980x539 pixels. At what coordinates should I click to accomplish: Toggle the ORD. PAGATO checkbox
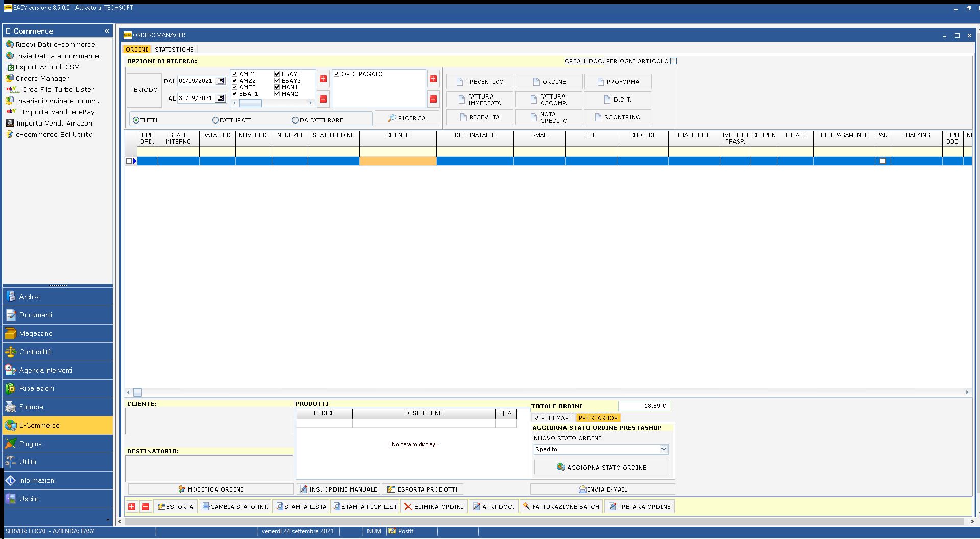click(337, 74)
